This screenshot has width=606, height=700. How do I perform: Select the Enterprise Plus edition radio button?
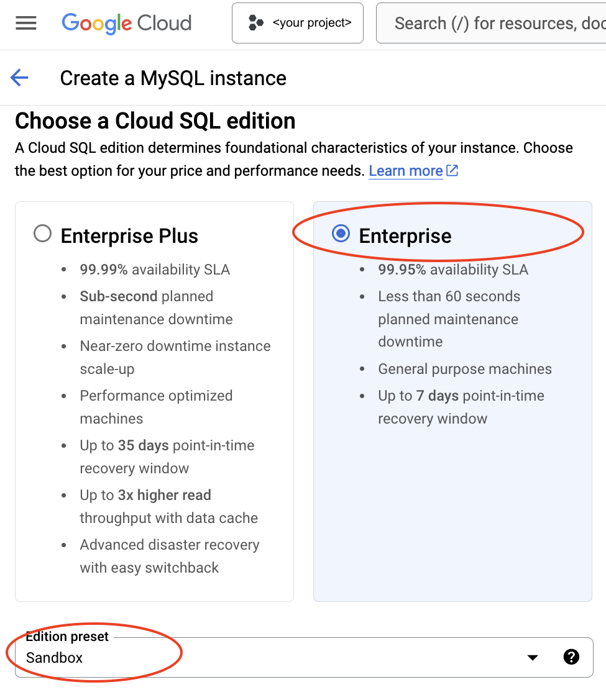tap(42, 234)
